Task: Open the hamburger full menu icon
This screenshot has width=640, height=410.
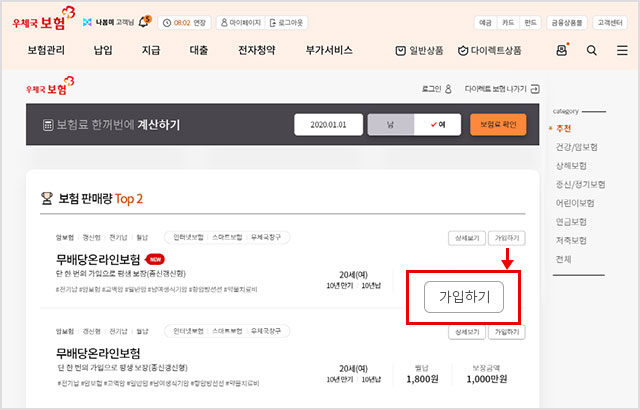Action: pos(622,50)
